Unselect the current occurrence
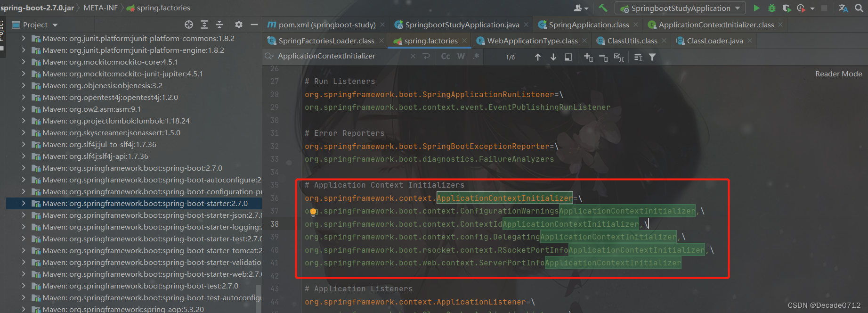Viewport: 868px width, 313px height. (x=604, y=58)
